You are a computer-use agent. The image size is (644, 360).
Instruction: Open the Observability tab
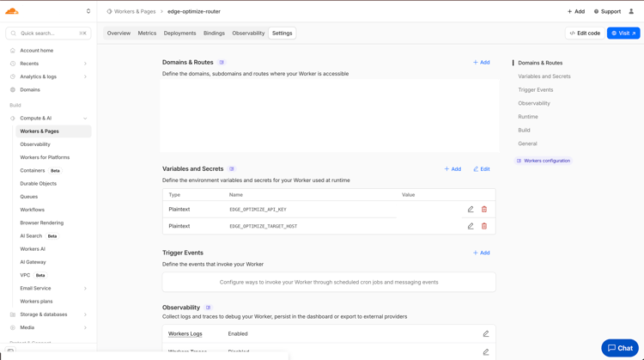[248, 33]
